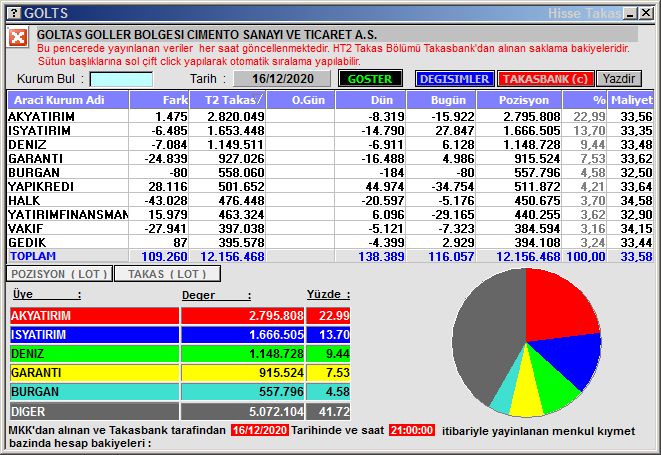Select the YAPIKREDI row in the table
Viewport: 661px width, 455px height.
click(330, 186)
